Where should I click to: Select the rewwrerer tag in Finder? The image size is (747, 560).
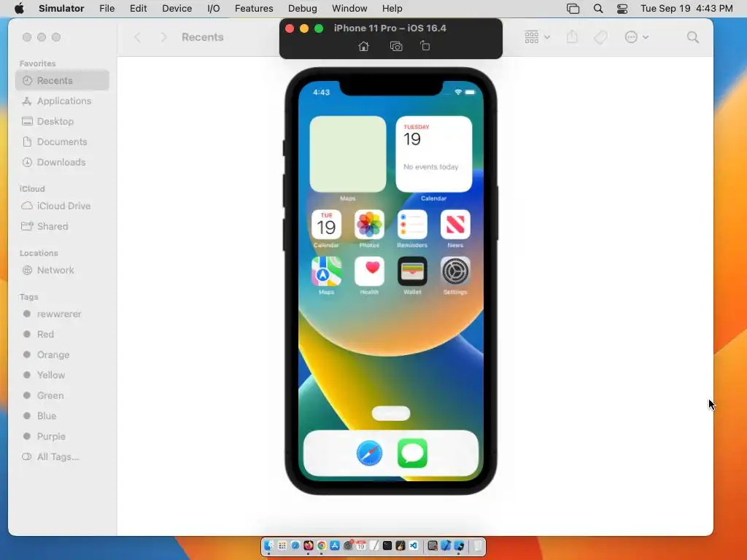(62, 314)
